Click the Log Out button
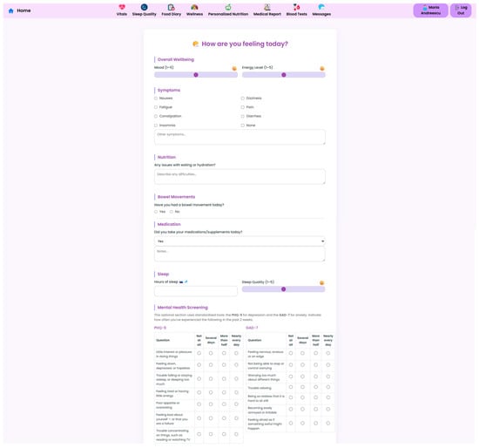 tap(461, 10)
